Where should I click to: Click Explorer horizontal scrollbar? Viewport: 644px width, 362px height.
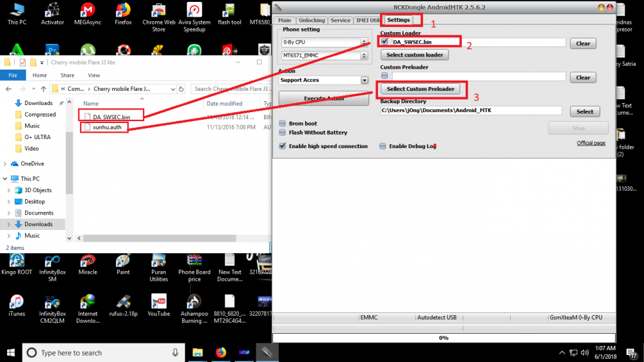pyautogui.click(x=159, y=238)
